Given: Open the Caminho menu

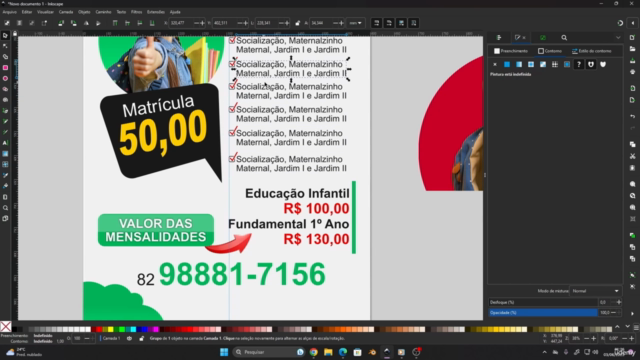Looking at the screenshot, I should click(x=103, y=12).
